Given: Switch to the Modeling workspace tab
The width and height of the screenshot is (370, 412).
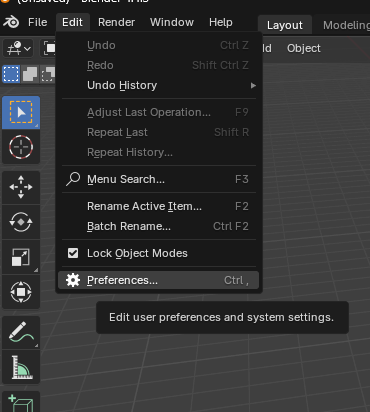Looking at the screenshot, I should pos(346,25).
